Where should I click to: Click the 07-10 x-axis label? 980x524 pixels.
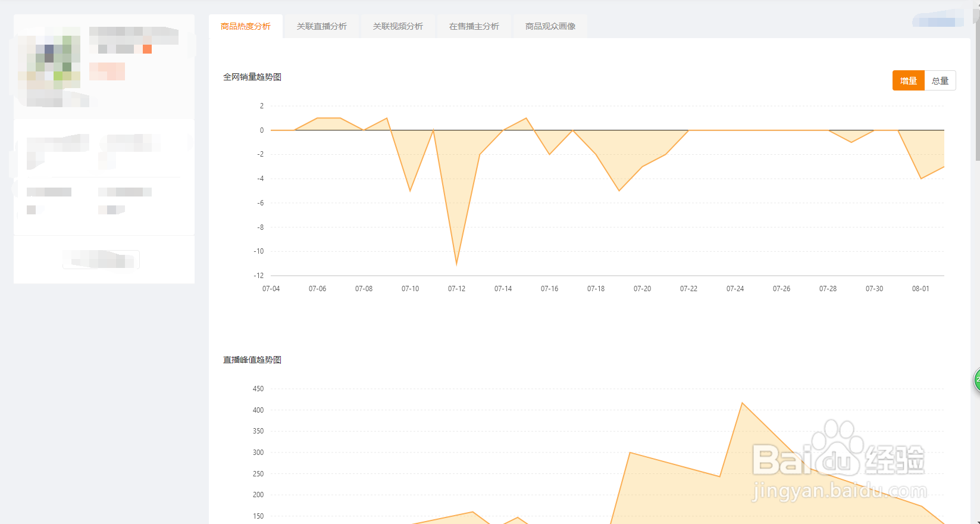(x=410, y=289)
